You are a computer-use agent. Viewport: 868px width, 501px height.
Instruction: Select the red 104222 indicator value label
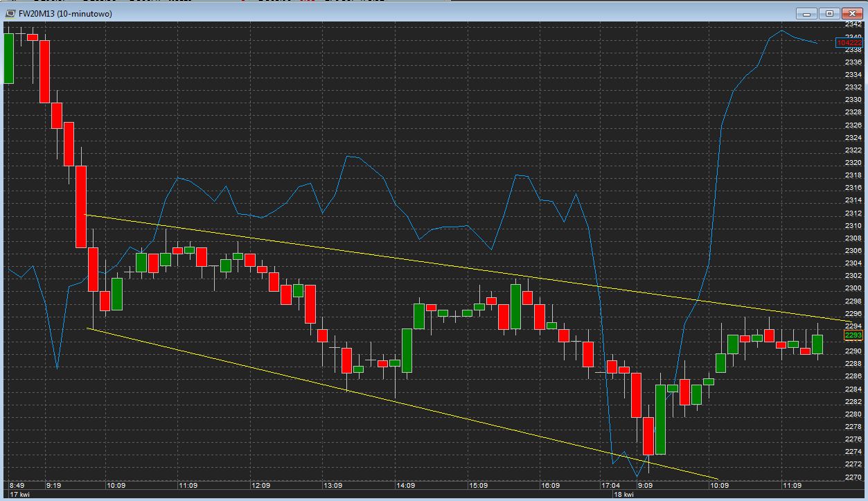click(x=849, y=43)
